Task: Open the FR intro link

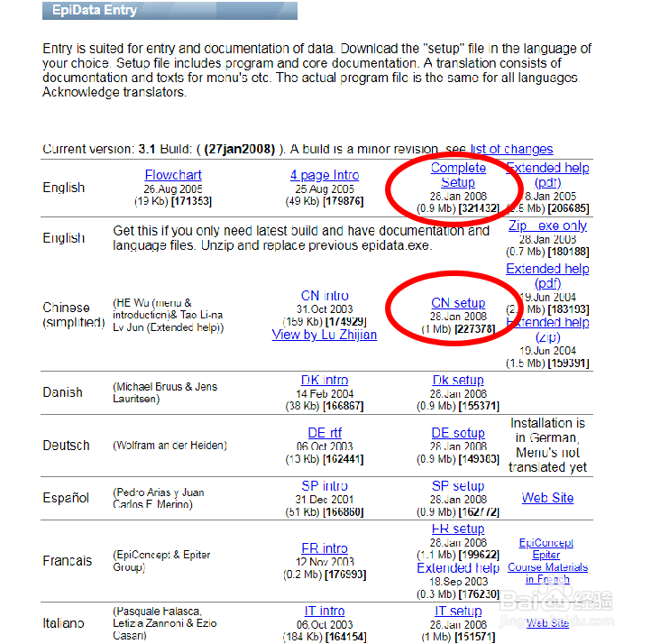Action: coord(325,548)
